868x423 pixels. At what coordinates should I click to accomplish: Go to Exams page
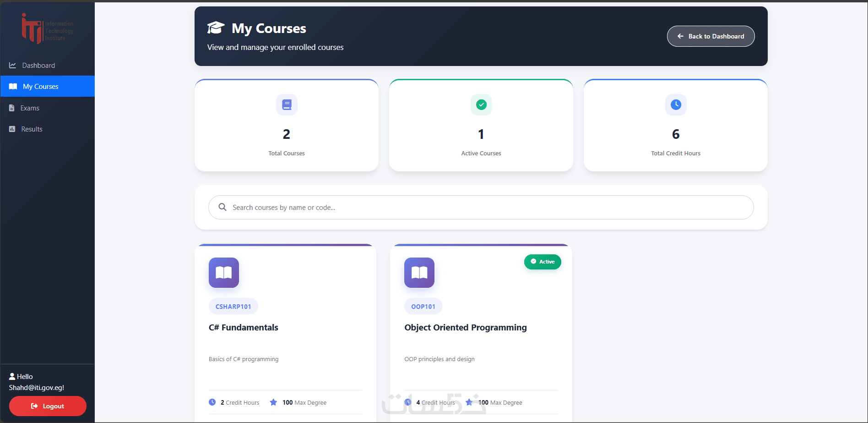click(48, 108)
